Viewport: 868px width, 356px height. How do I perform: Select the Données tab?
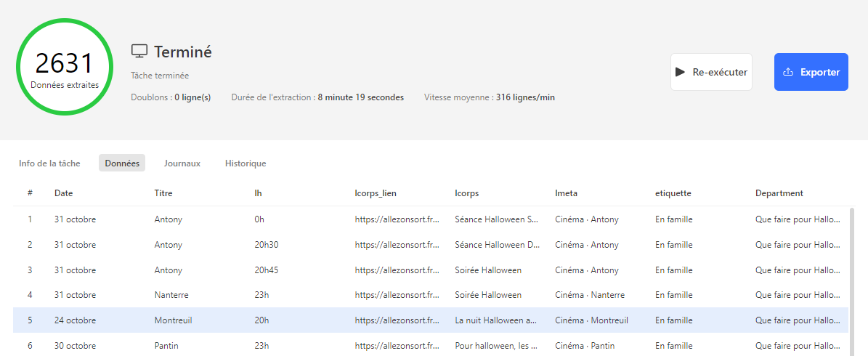pos(122,163)
